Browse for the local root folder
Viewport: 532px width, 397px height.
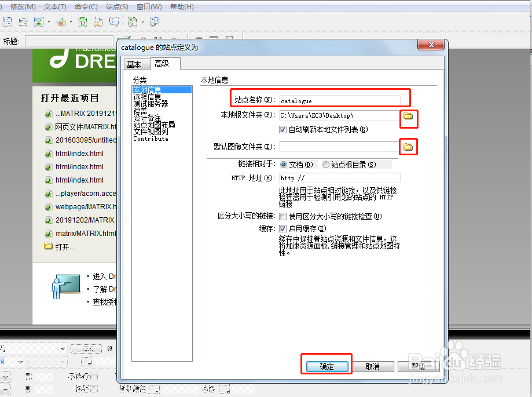(x=408, y=116)
